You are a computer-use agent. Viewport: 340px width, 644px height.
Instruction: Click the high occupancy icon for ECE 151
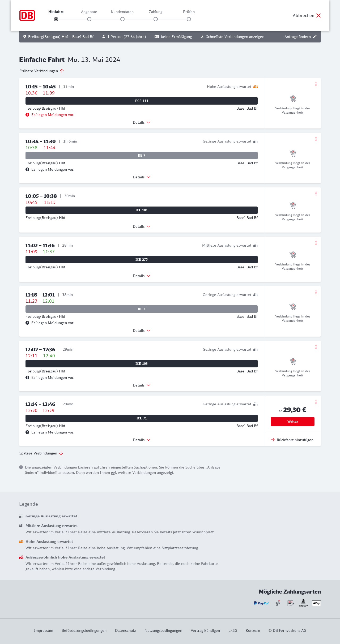tap(256, 87)
